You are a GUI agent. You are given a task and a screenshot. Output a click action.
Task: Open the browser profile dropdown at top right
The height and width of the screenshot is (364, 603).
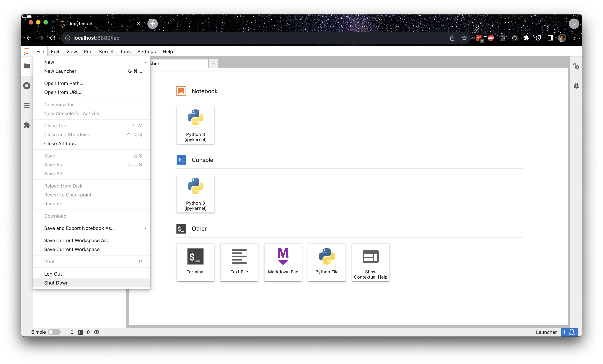[x=562, y=38]
